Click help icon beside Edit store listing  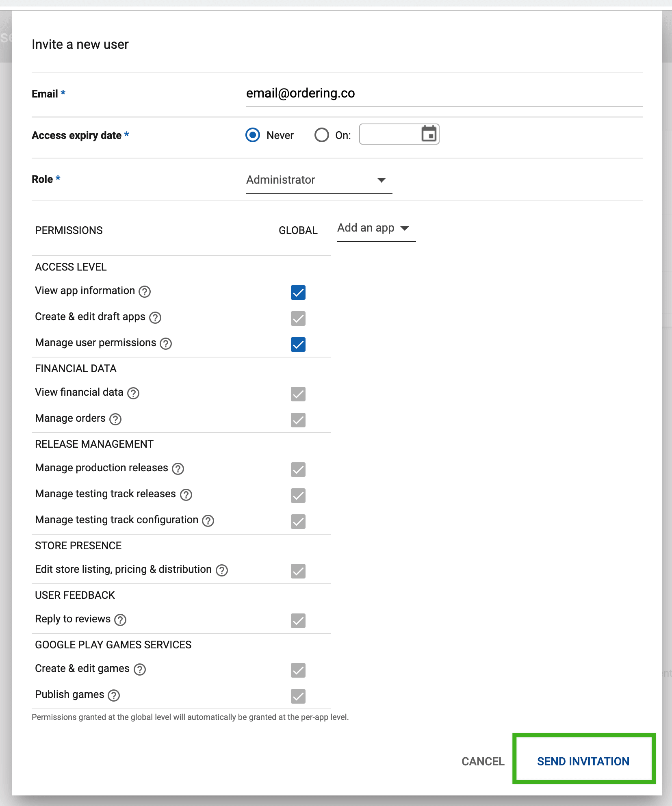point(222,570)
